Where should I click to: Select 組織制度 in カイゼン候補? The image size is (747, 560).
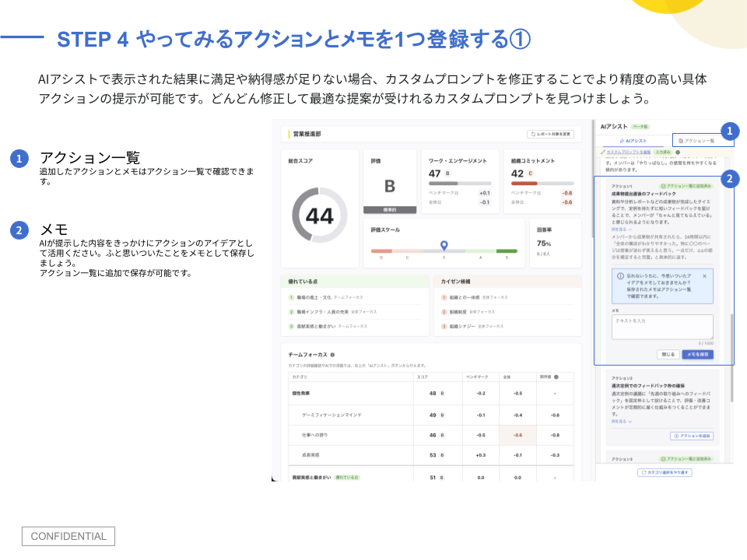[458, 312]
